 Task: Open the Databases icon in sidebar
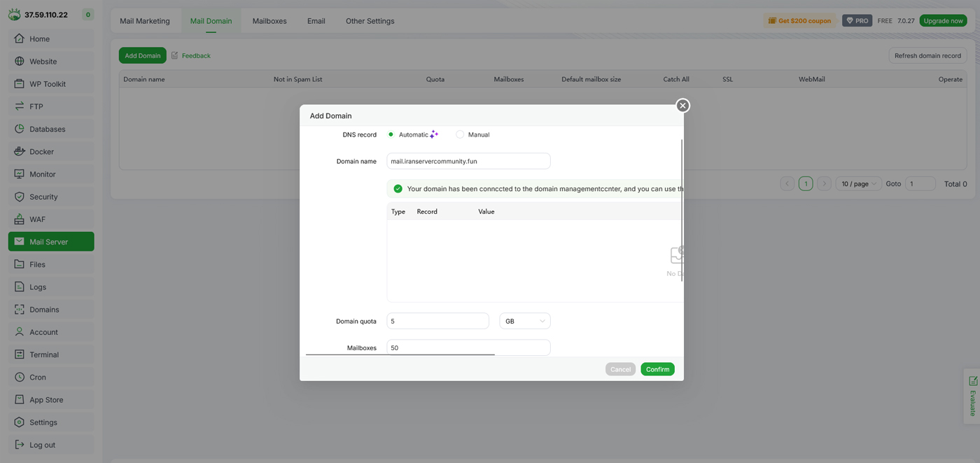click(20, 129)
